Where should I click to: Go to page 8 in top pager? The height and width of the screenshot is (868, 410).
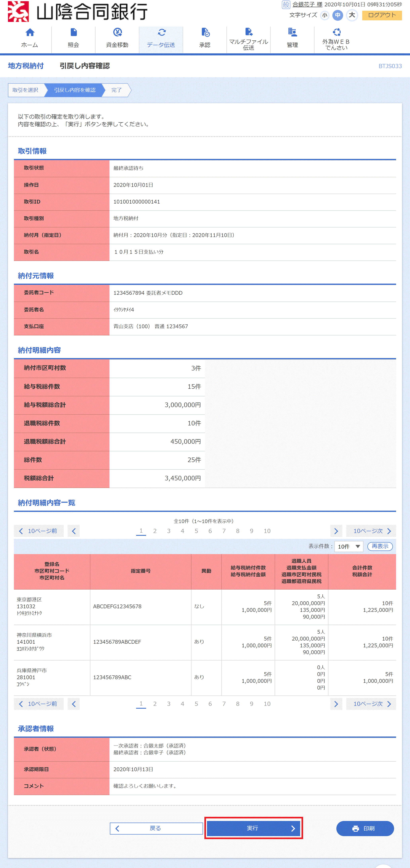(x=238, y=531)
